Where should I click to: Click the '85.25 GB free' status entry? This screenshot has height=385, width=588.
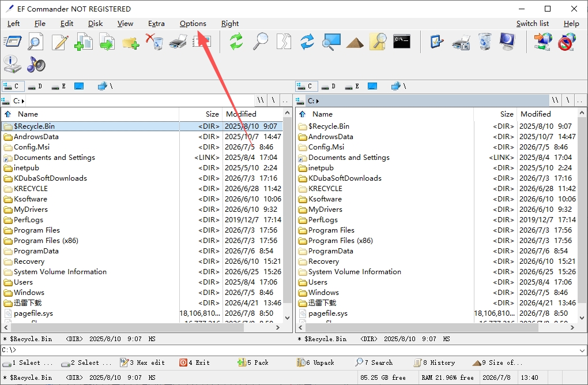(383, 377)
